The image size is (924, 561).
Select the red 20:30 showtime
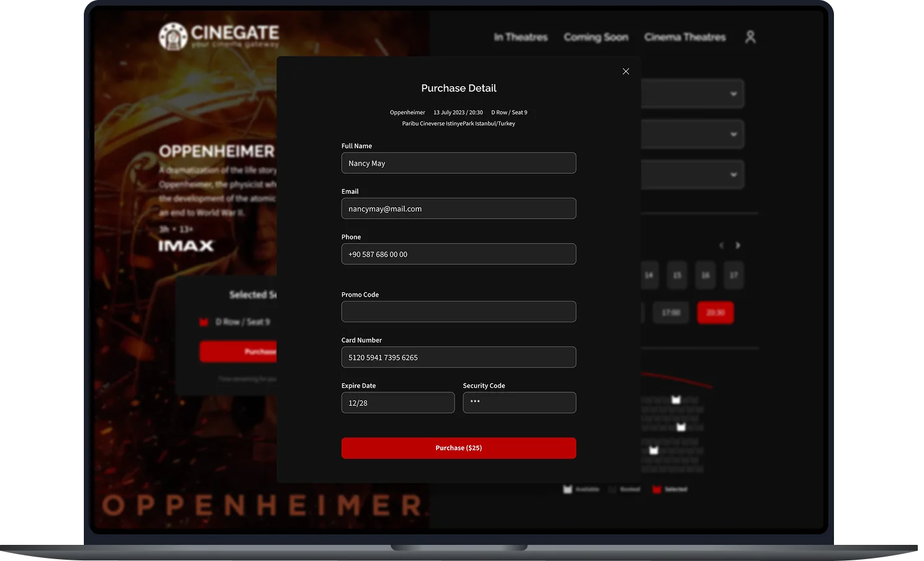[x=715, y=313]
